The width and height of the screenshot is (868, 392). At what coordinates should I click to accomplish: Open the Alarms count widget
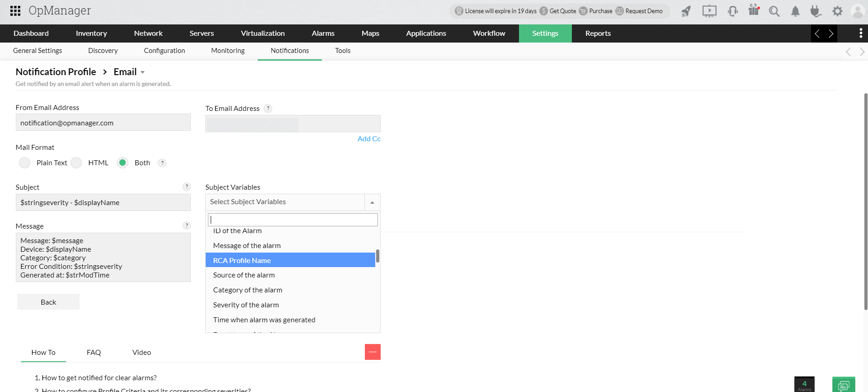click(x=804, y=385)
